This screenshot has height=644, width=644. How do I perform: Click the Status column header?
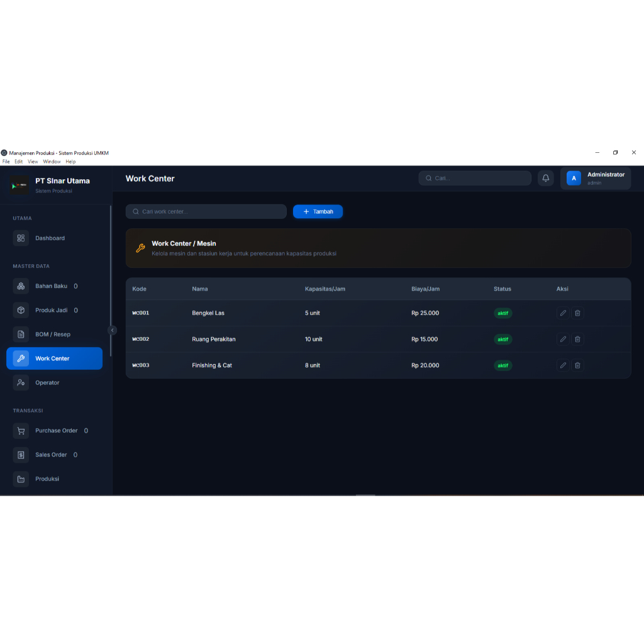(502, 289)
